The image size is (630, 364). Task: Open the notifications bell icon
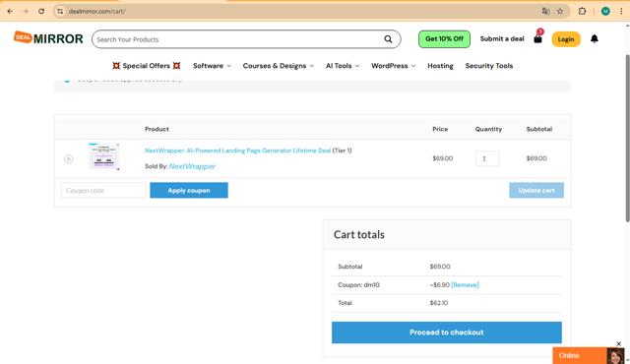coord(595,39)
